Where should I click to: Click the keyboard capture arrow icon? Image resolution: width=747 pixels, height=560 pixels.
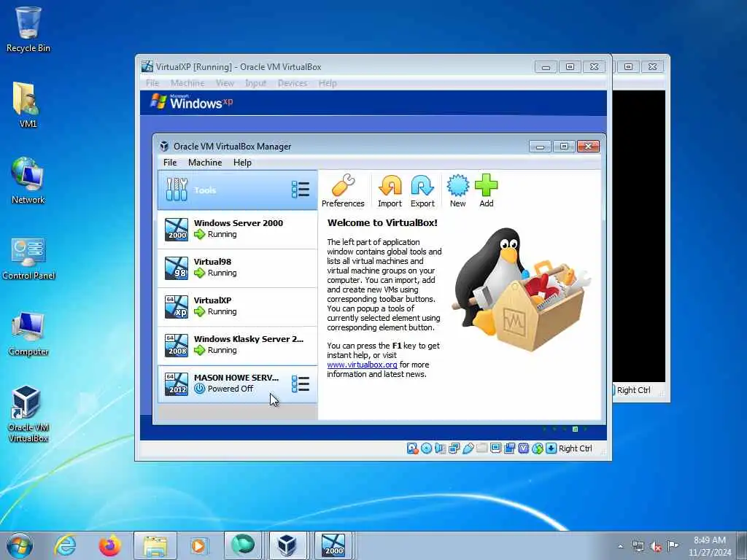click(x=551, y=448)
